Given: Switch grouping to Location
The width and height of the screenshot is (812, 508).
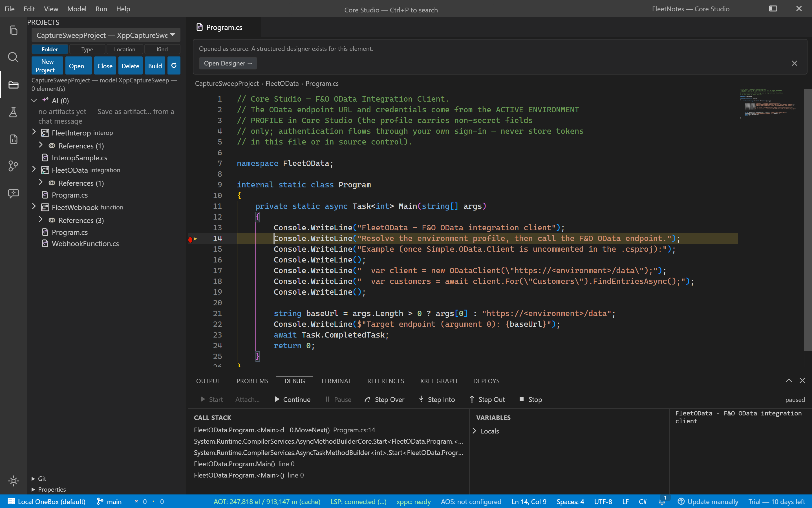Looking at the screenshot, I should (x=125, y=49).
